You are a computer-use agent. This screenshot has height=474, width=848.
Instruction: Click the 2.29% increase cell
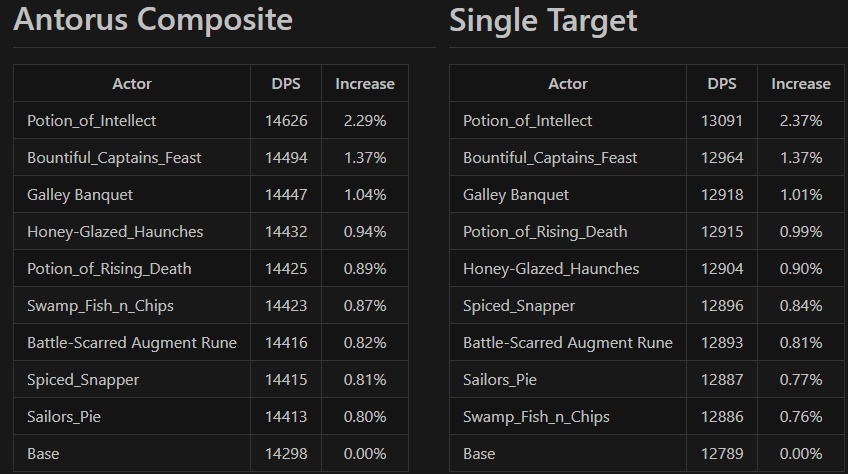pos(365,121)
